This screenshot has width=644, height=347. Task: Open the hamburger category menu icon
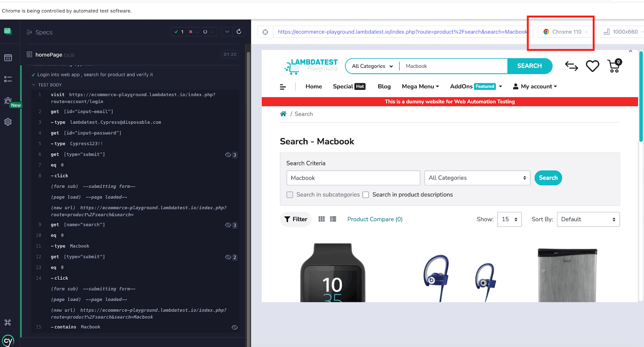283,87
